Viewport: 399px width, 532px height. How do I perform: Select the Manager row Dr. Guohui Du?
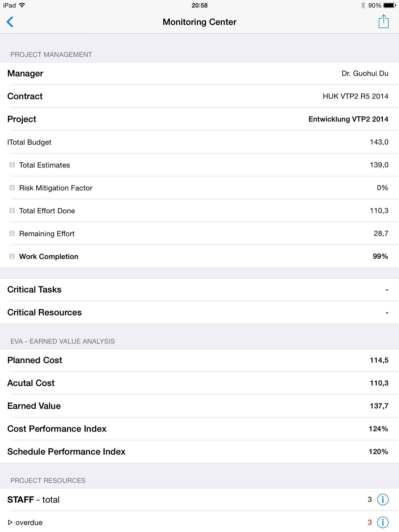[199, 73]
